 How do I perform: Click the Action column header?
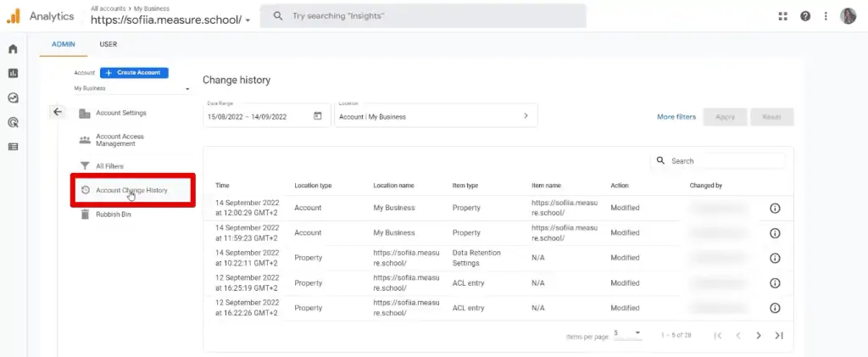620,186
